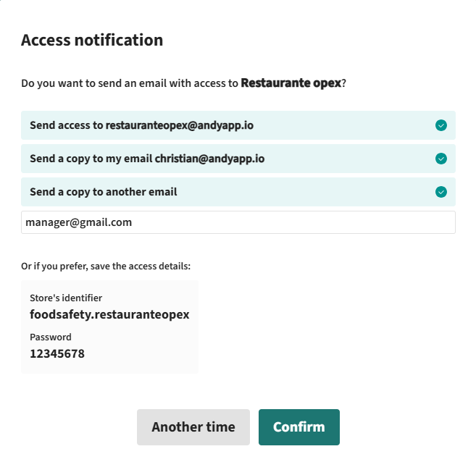Image resolution: width=476 pixels, height=462 pixels.
Task: Select the 'Send access to' option label
Action: pos(66,125)
